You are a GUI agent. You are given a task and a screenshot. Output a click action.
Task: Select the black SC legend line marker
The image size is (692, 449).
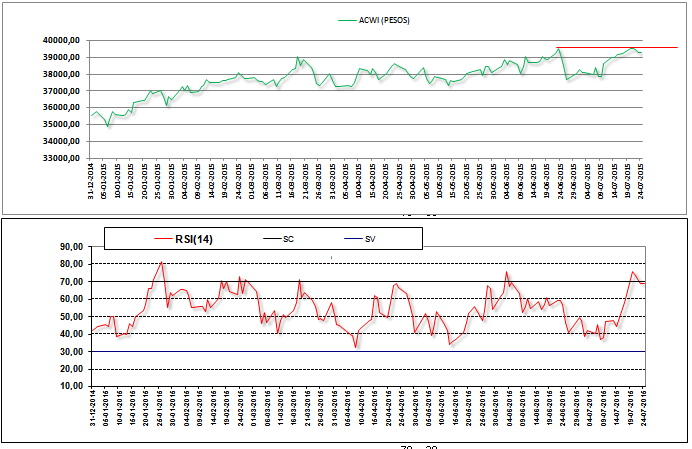click(272, 239)
